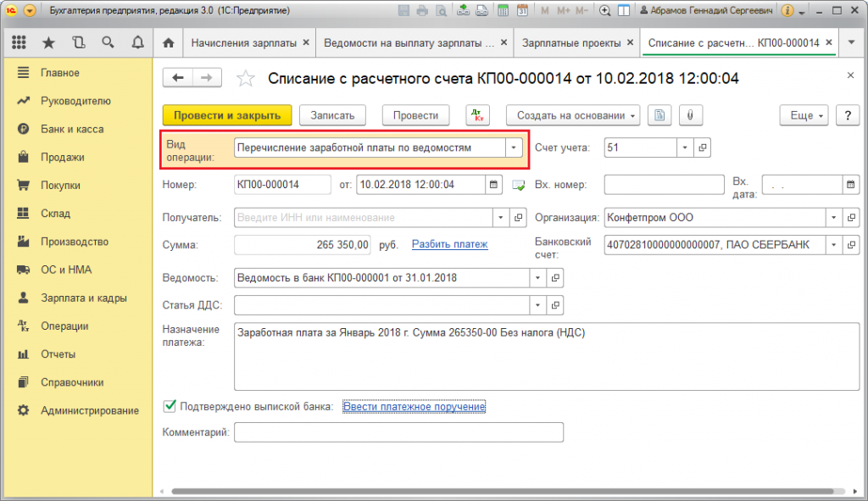Click Провести и закрыть button
This screenshot has height=501, width=868.
click(227, 115)
